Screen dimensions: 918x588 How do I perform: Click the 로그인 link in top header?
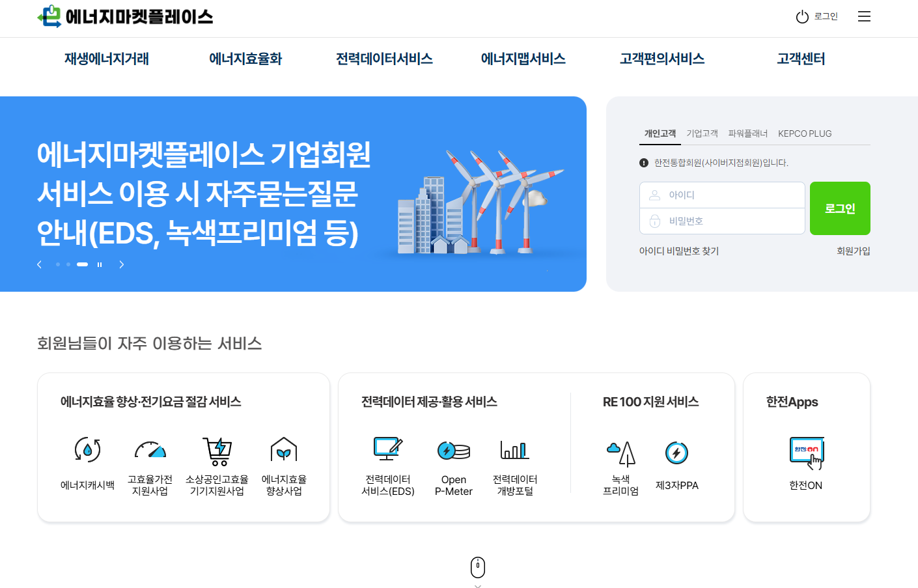click(826, 16)
